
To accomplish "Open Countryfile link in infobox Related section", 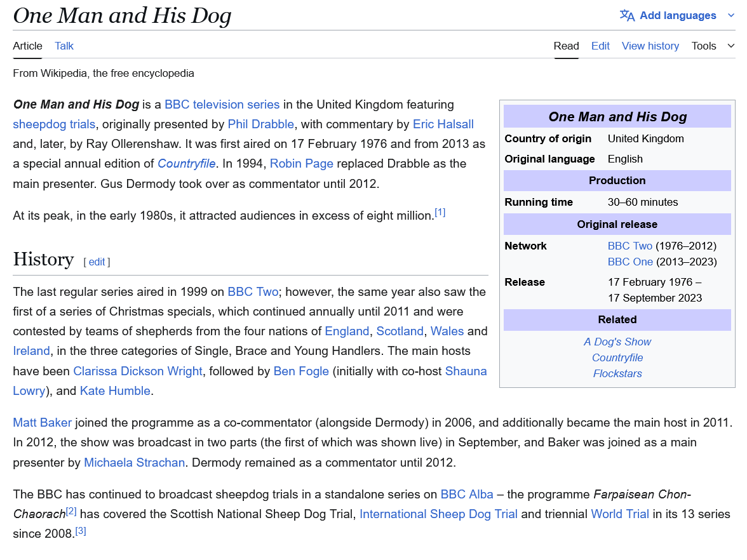I will 617,357.
